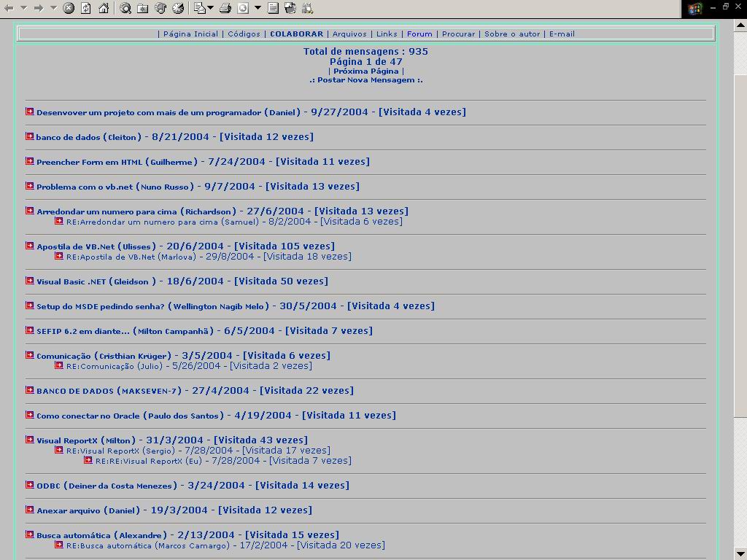747x560 pixels.
Task: Click red icon beside 'RE:RE:Visual ReportX (Eu)'
Action: pos(88,459)
